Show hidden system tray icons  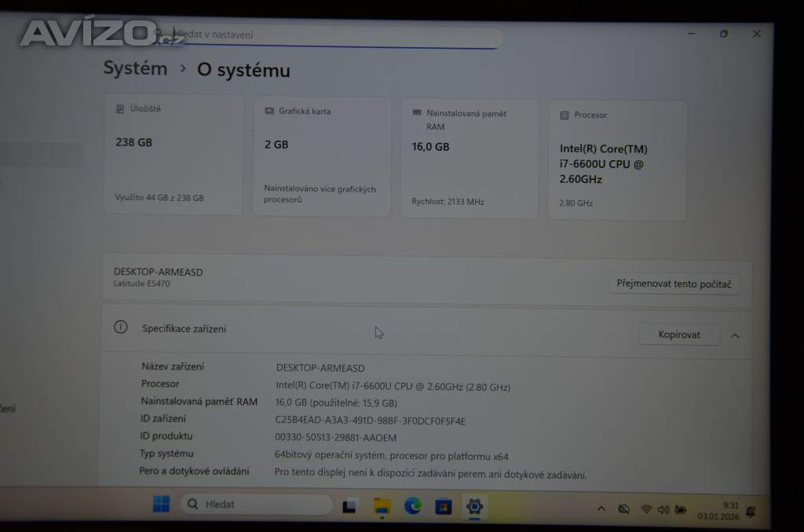601,508
